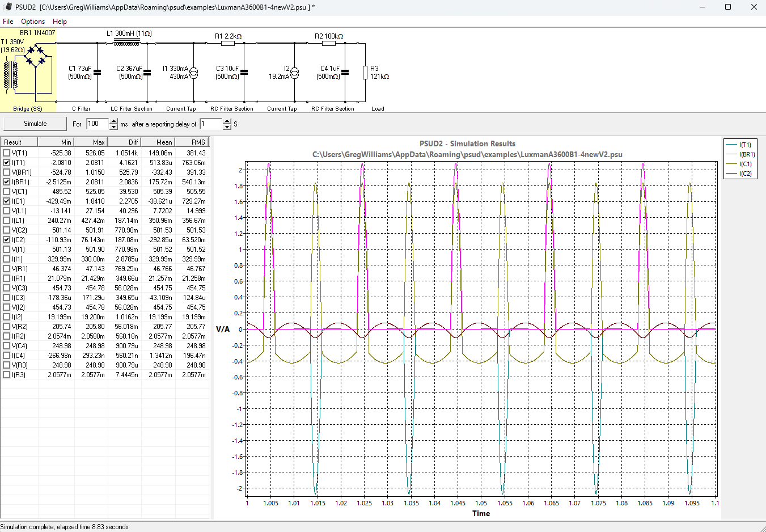Click status bar text Simulation complete
Viewport: 766px width, 532px height.
click(64, 527)
